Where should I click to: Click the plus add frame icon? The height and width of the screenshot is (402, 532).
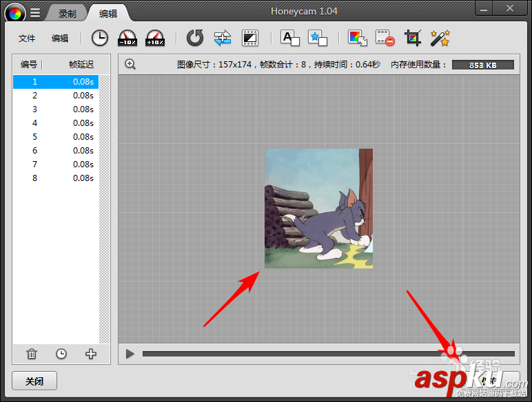pyautogui.click(x=90, y=354)
